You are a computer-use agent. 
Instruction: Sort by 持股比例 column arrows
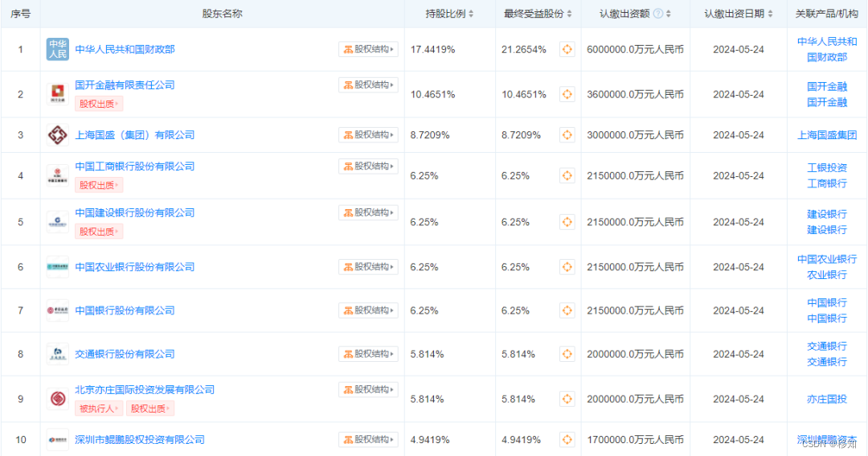[x=471, y=14]
